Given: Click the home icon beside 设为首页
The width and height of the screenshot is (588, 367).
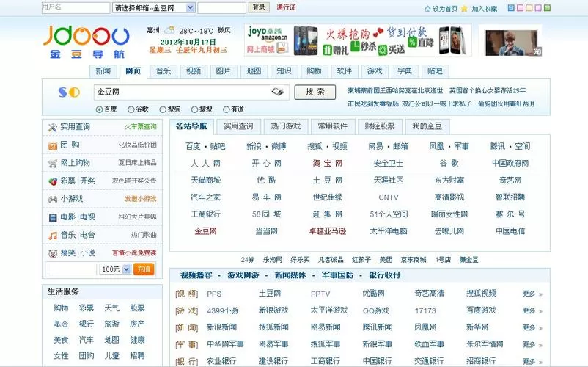Looking at the screenshot, I should (x=427, y=9).
